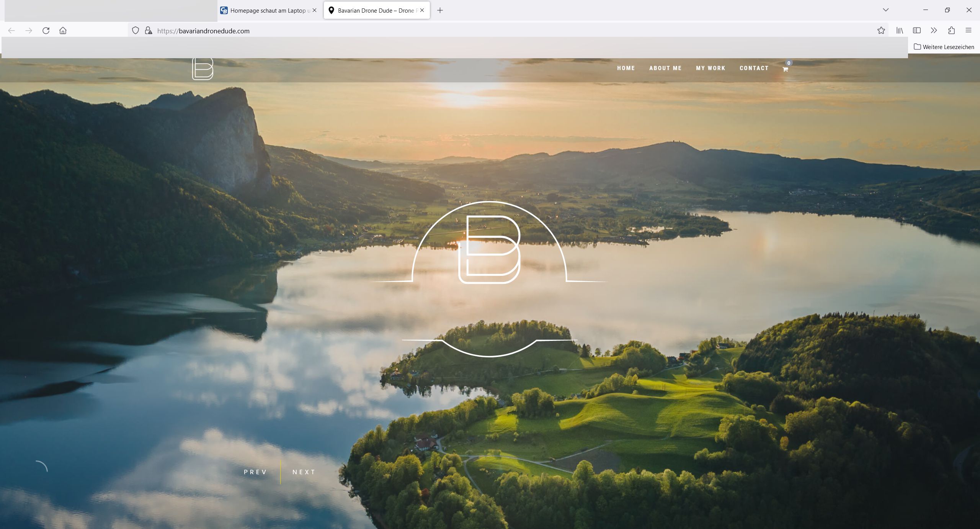Open the extensions puzzle icon
This screenshot has width=980, height=529.
tap(951, 31)
